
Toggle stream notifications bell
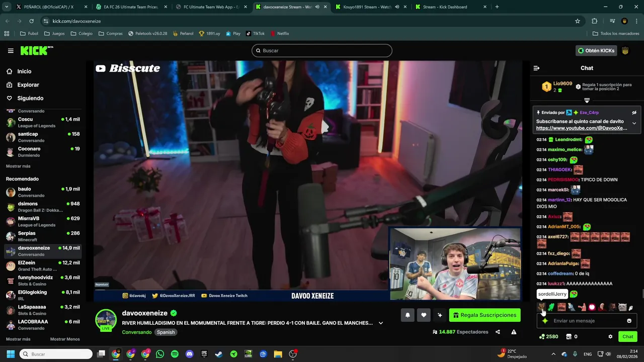point(408,315)
